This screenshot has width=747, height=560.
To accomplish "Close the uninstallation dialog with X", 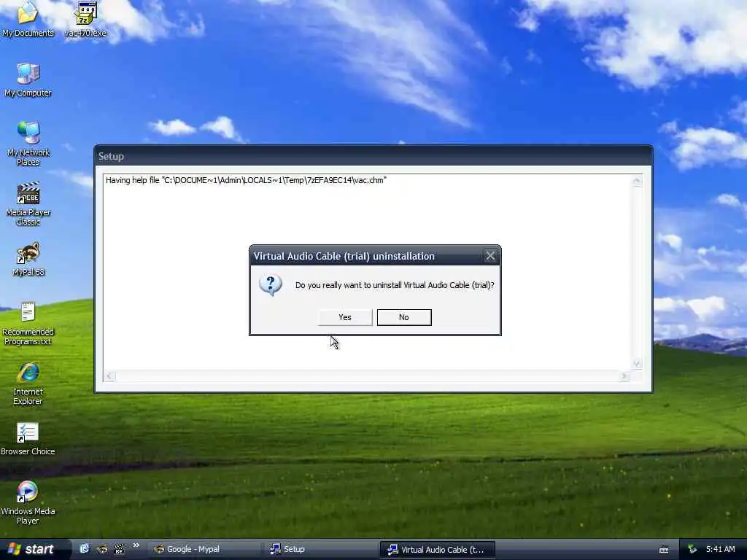I will click(x=490, y=256).
